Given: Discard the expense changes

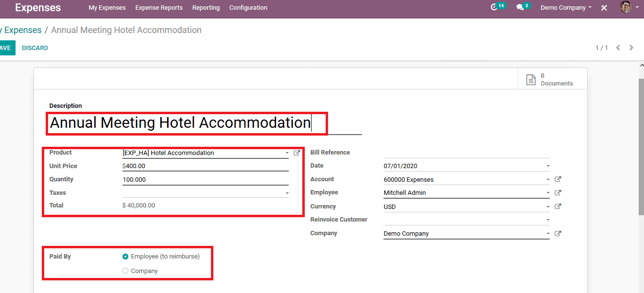Looking at the screenshot, I should (x=35, y=48).
